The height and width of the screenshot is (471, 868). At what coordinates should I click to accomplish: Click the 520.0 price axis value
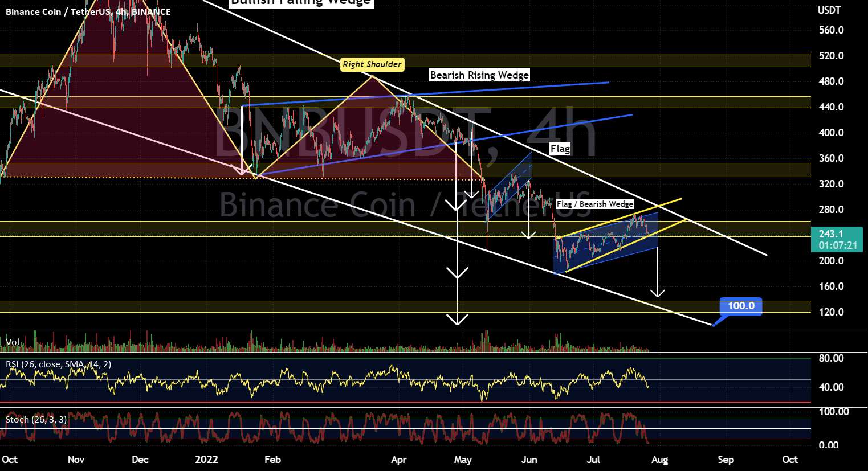(x=831, y=56)
